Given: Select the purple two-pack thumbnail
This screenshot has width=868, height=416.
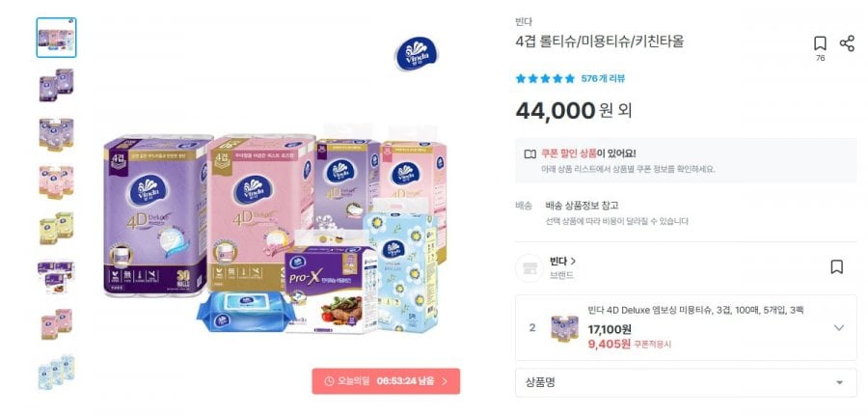Looking at the screenshot, I should 57,85.
